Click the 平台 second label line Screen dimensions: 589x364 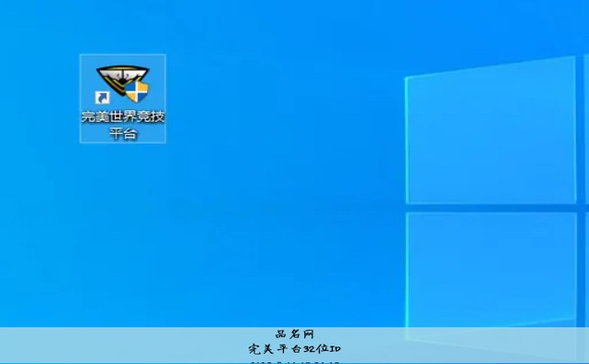[x=123, y=133]
